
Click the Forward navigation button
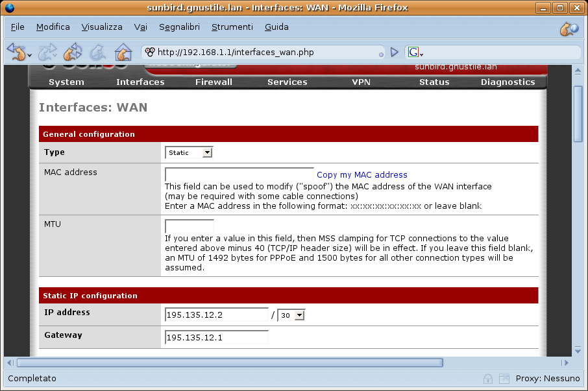[x=47, y=52]
